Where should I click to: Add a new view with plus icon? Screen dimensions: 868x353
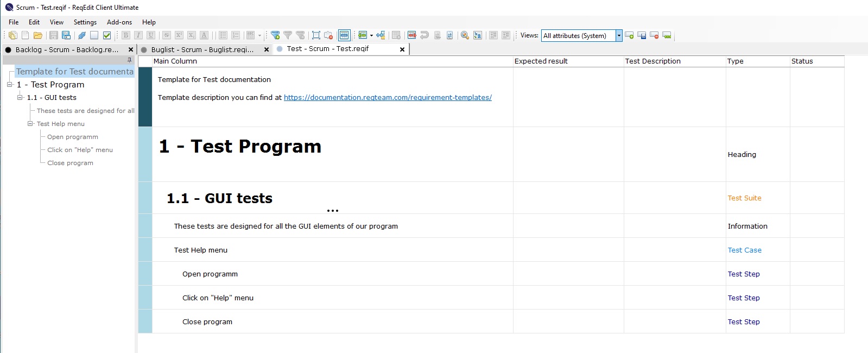tap(629, 35)
